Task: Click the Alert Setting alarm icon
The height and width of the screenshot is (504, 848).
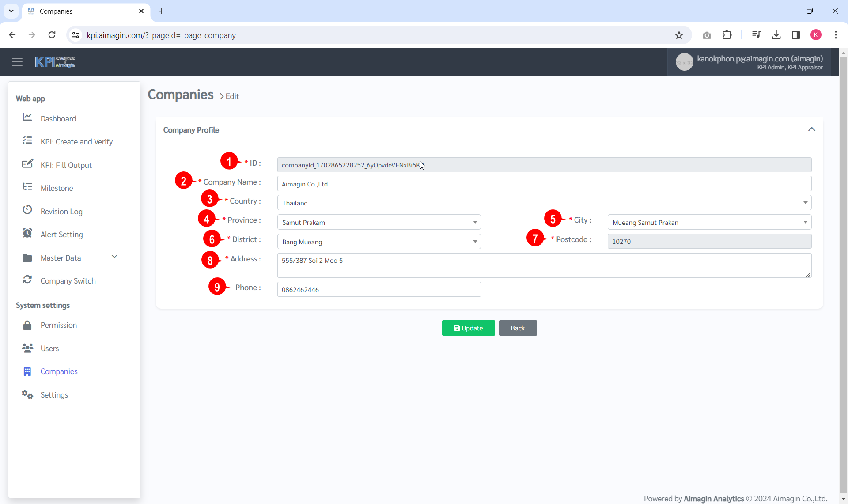Action: [27, 233]
